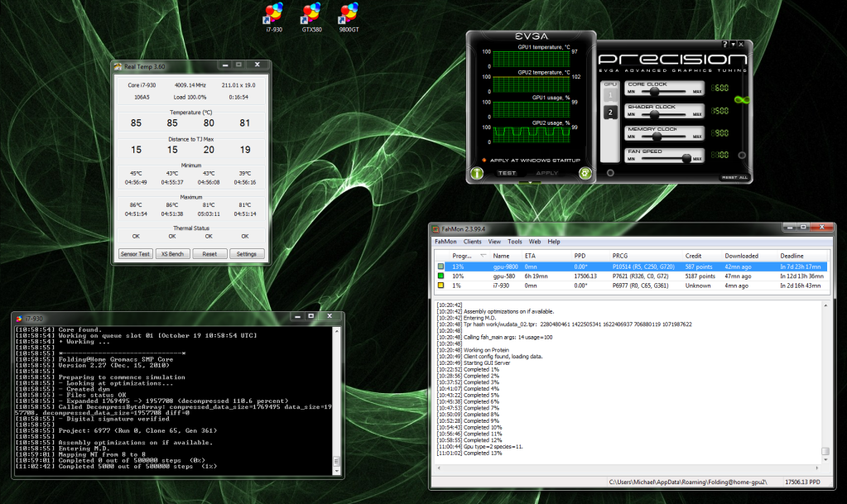The width and height of the screenshot is (847, 504).
Task: Minimize the Real Temp window
Action: pyautogui.click(x=225, y=65)
